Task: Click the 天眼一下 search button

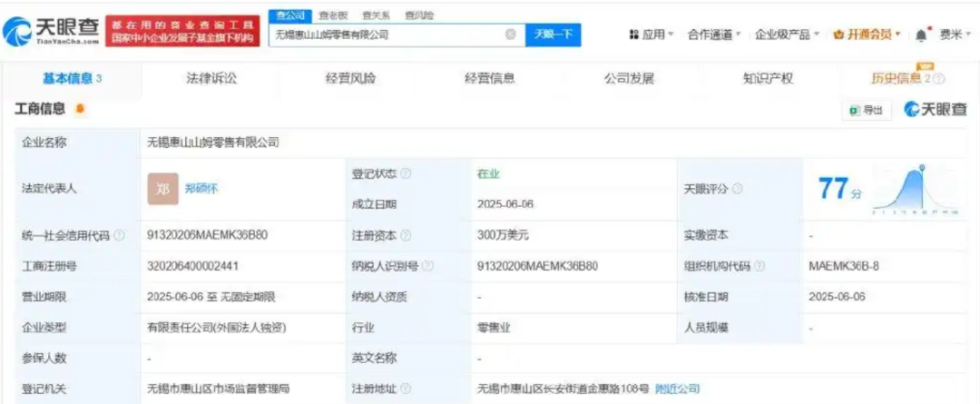Action: tap(554, 35)
